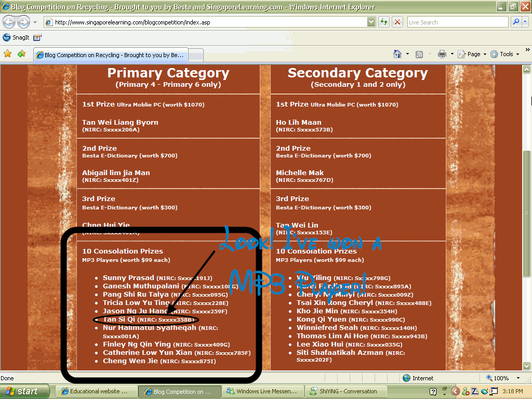Image resolution: width=532 pixels, height=399 pixels.
Task: Click the language bar help icon
Action: [x=433, y=392]
